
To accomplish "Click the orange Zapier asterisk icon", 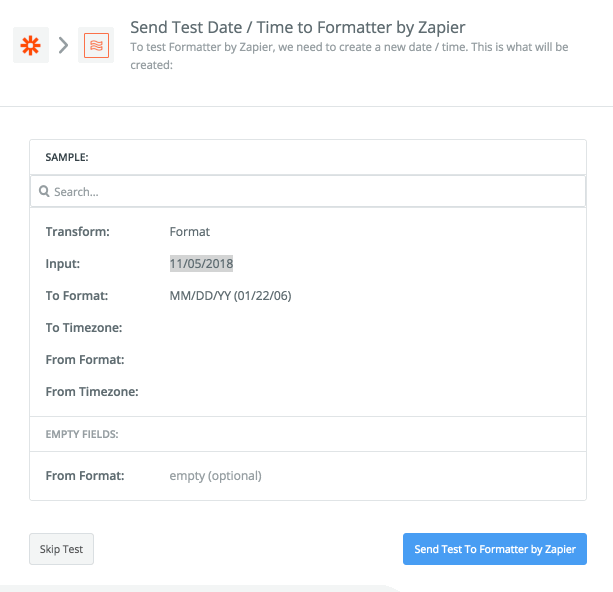I will [30, 45].
